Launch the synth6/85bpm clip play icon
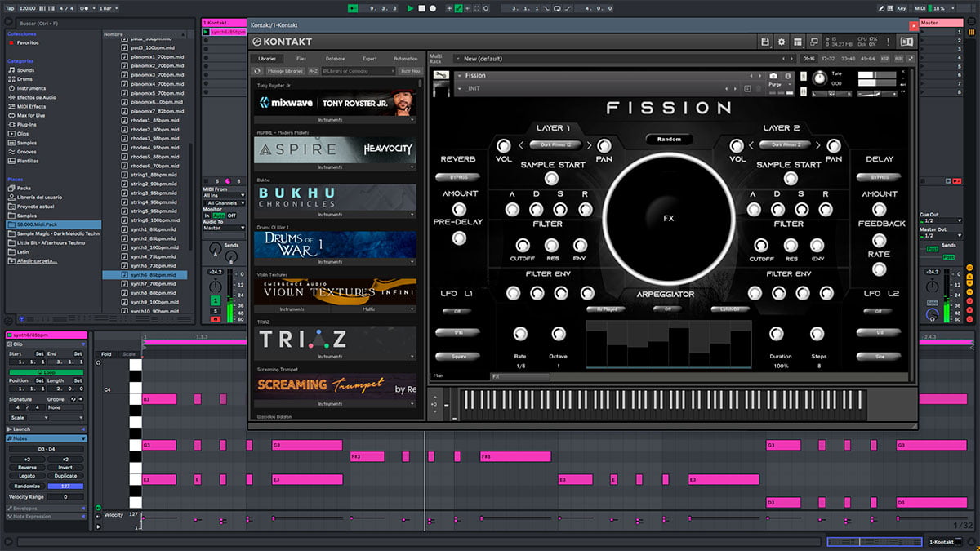 point(207,32)
